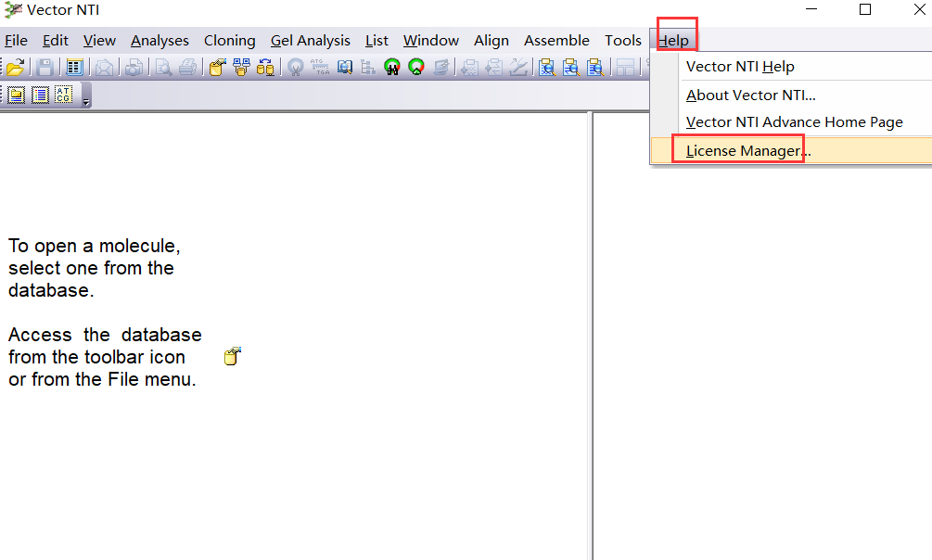Screen dimensions: 932x560
Task: Open the List menu
Action: [377, 41]
